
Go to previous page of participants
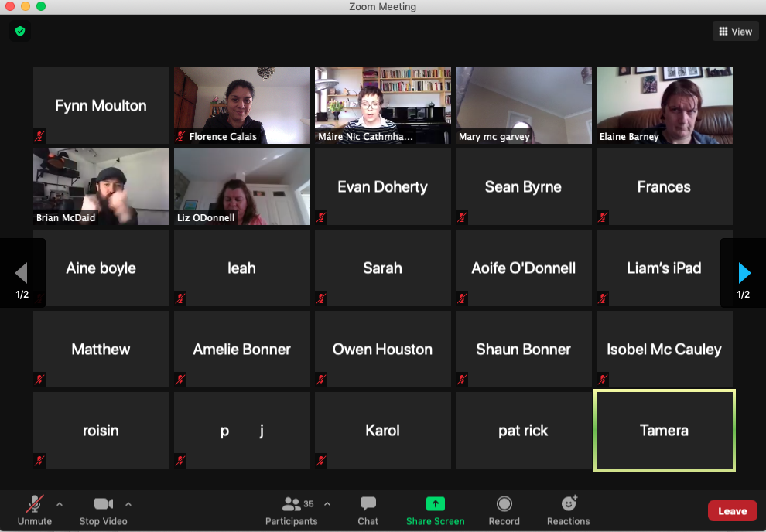click(22, 273)
